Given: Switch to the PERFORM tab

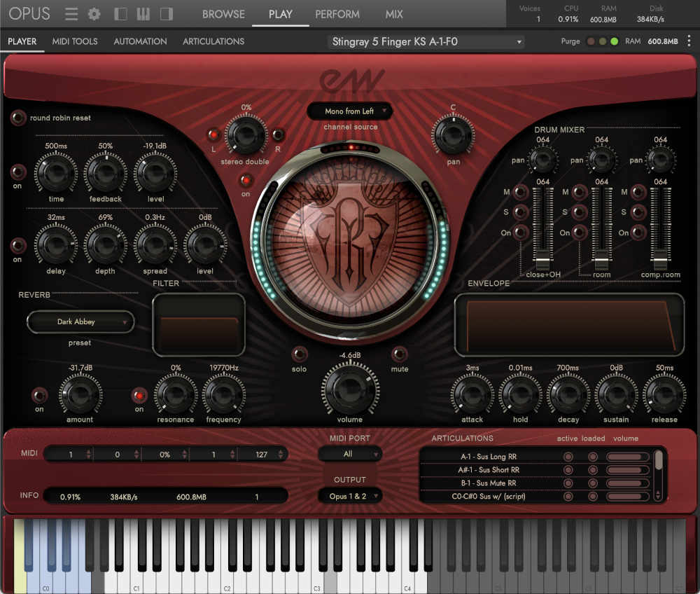Looking at the screenshot, I should 337,14.
